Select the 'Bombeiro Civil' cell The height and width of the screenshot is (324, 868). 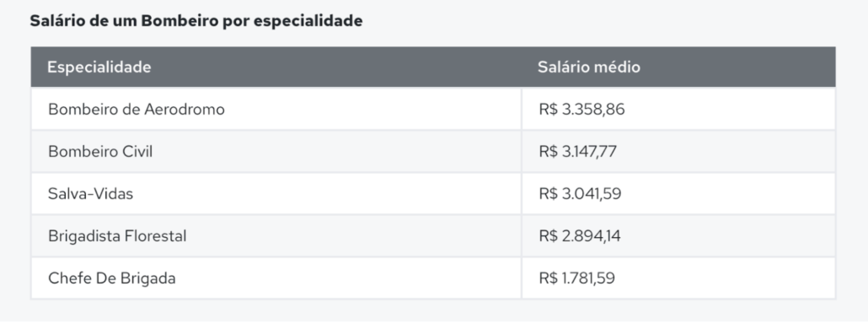pos(276,151)
